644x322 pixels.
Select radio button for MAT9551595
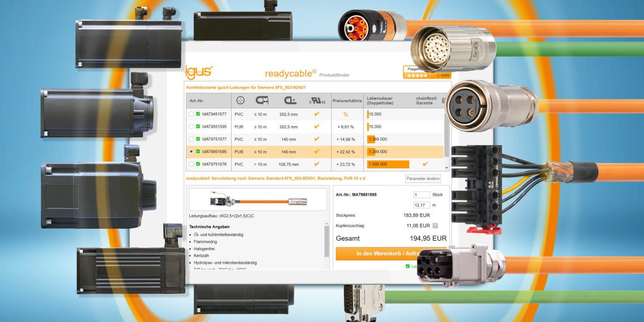point(191,127)
